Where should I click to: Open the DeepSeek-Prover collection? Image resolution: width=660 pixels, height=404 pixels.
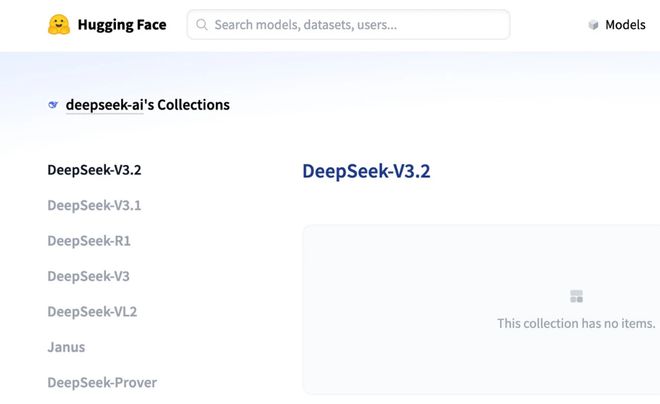click(x=102, y=383)
